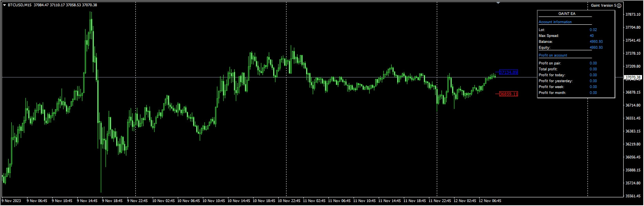
Task: Click the Profit for week: label
Action: pyautogui.click(x=551, y=87)
